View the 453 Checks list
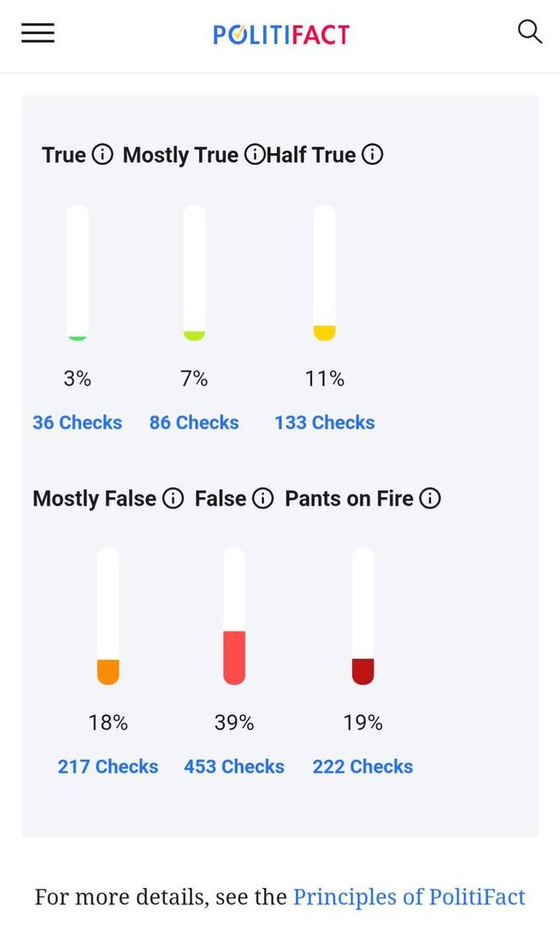 234,767
